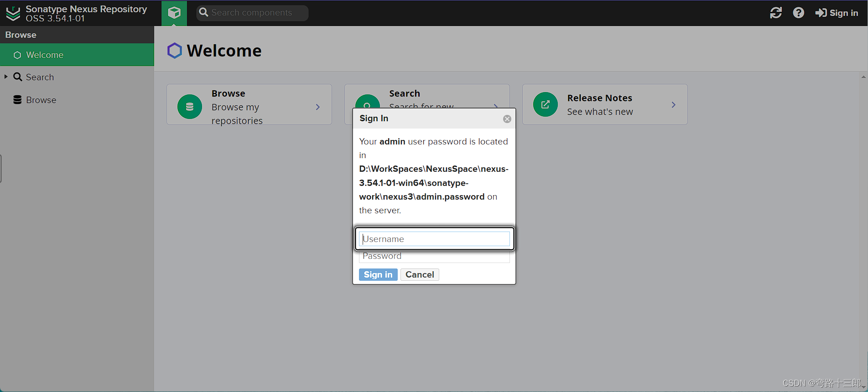Close the Sign In dialog

coord(507,119)
